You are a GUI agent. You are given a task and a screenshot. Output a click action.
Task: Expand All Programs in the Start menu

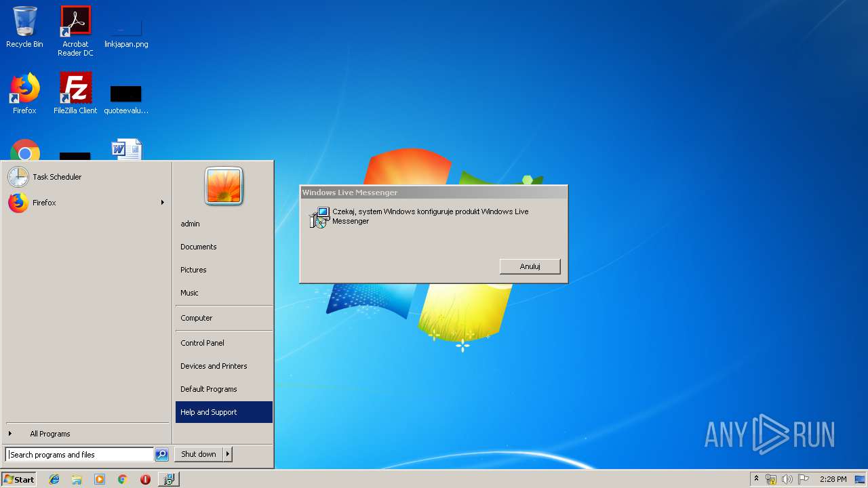[85, 434]
